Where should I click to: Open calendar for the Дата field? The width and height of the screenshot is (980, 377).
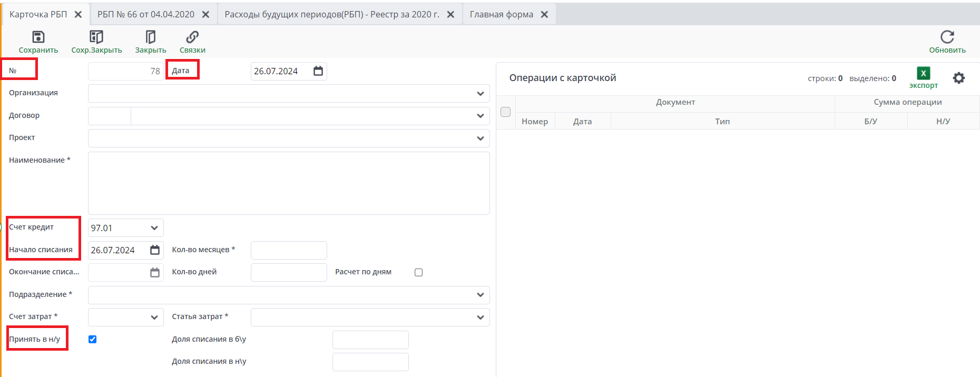[x=318, y=71]
